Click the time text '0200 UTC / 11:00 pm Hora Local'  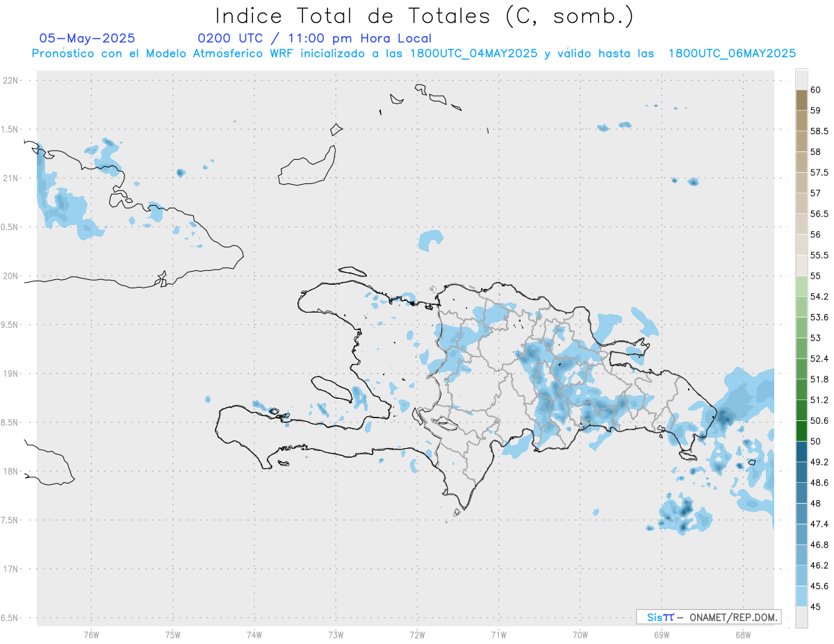click(315, 38)
